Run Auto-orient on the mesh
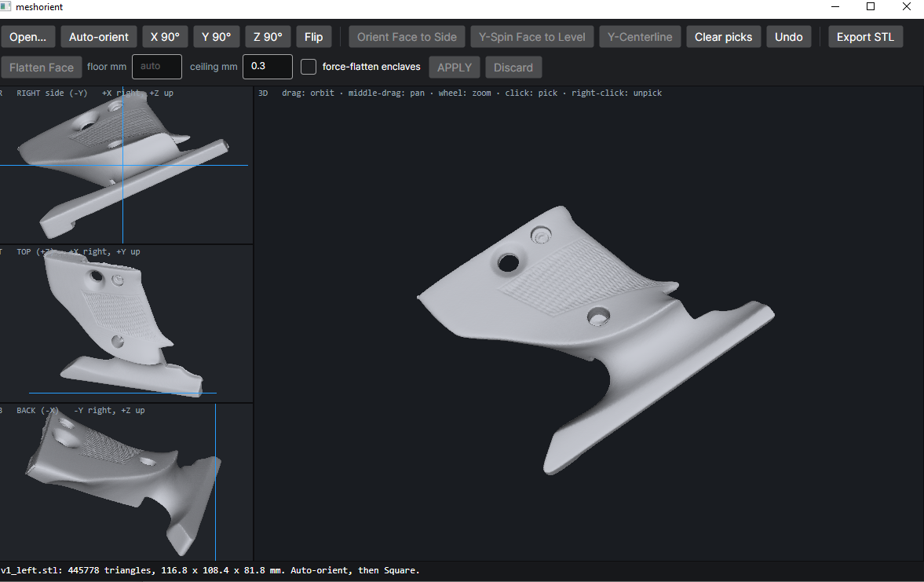Screen dimensions: 924x582 [x=98, y=37]
